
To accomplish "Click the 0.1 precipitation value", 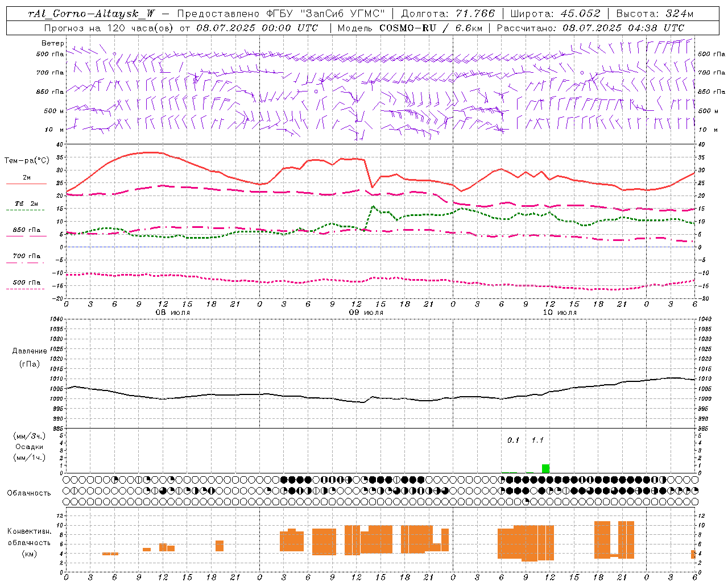I will [514, 440].
